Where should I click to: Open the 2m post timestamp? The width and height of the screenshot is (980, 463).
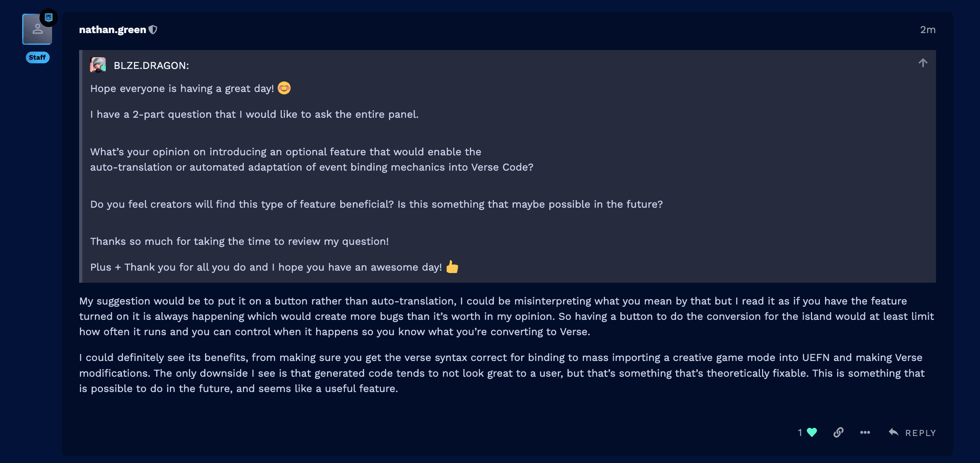(x=928, y=30)
